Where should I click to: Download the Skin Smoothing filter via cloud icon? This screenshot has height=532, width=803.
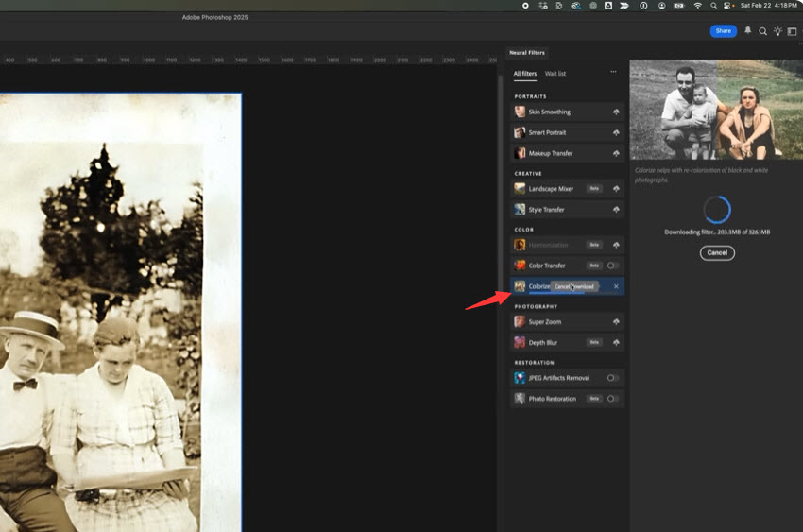tap(616, 112)
